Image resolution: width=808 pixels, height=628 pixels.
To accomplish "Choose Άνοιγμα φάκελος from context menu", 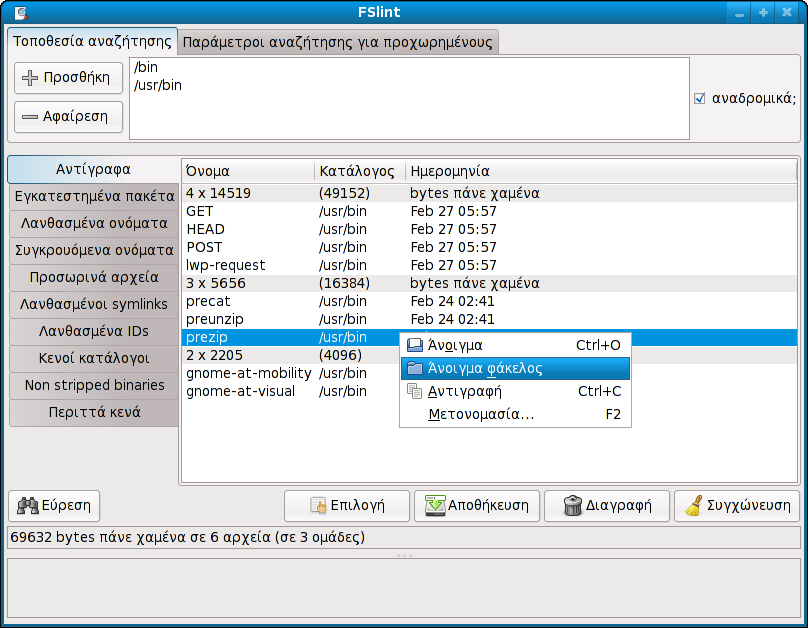I will (515, 368).
